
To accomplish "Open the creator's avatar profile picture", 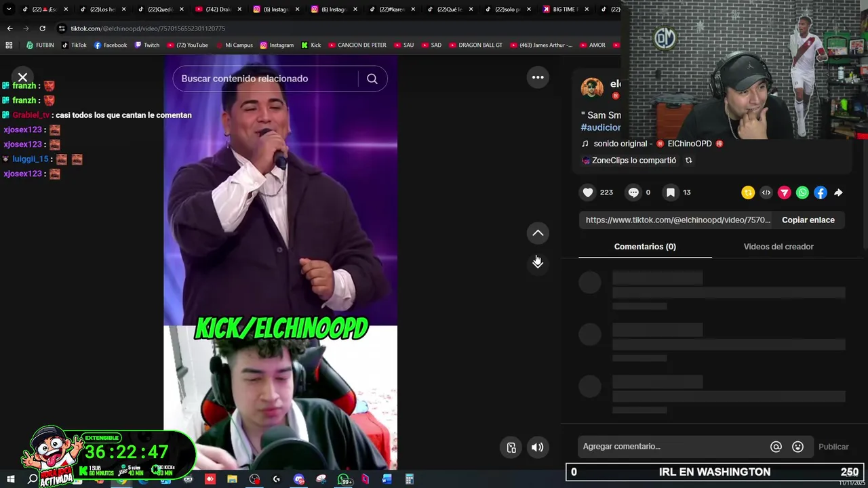I will pyautogui.click(x=592, y=89).
